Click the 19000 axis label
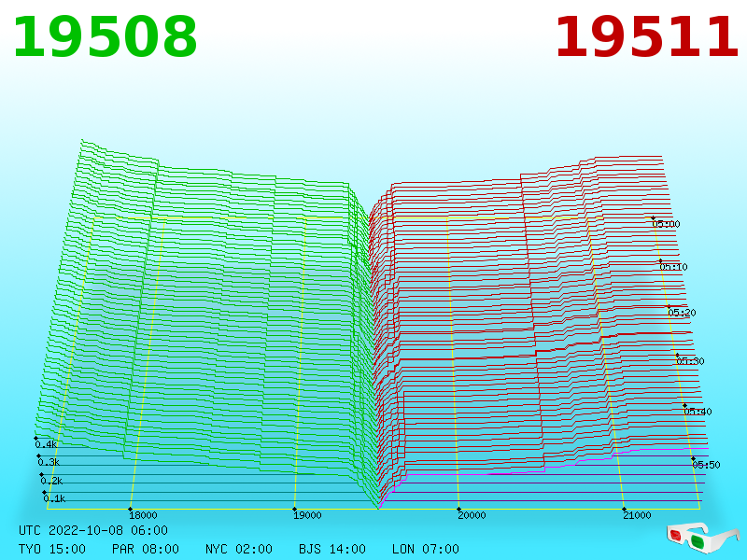 (307, 515)
